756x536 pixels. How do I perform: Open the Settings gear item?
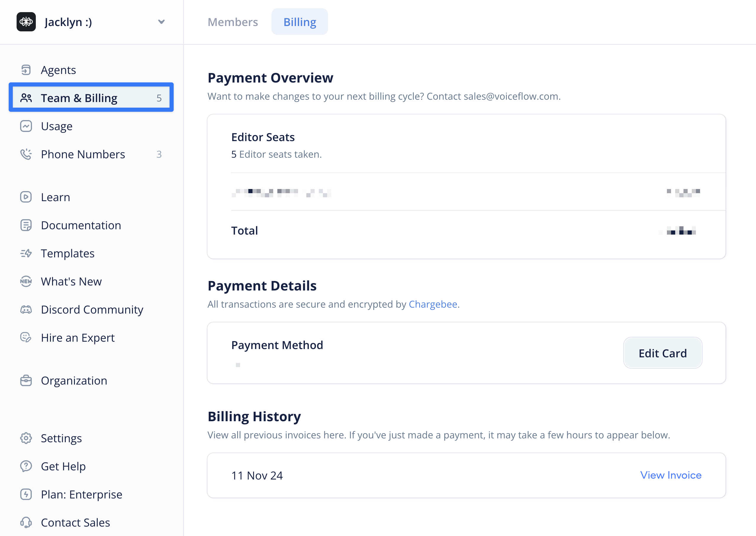(x=61, y=438)
